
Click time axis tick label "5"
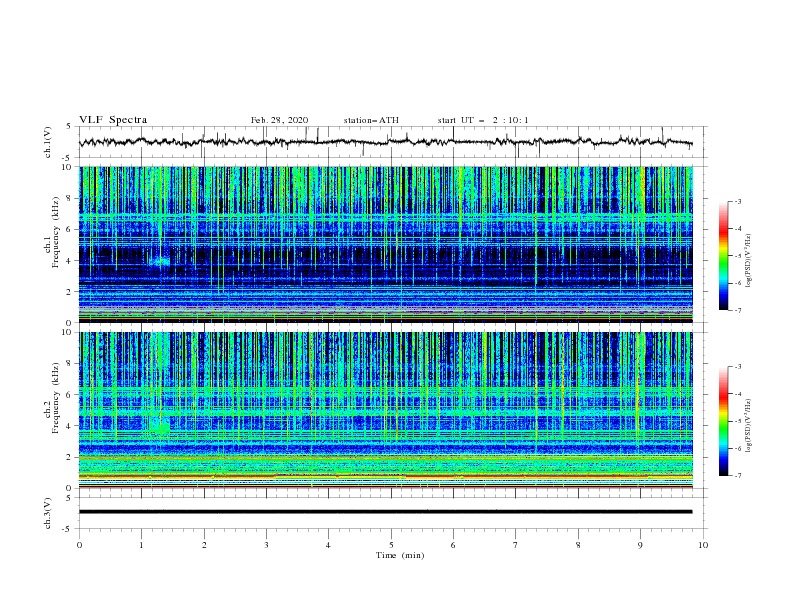click(391, 545)
